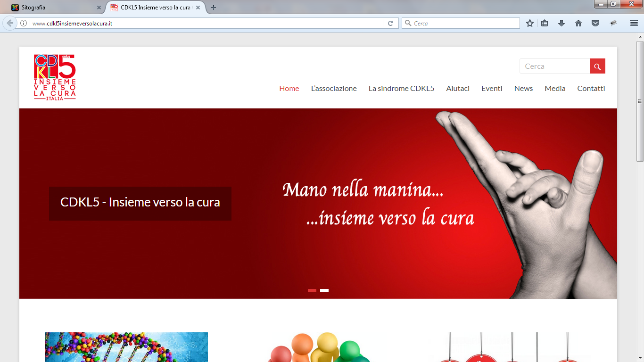Open the Contatti menu item

click(591, 88)
